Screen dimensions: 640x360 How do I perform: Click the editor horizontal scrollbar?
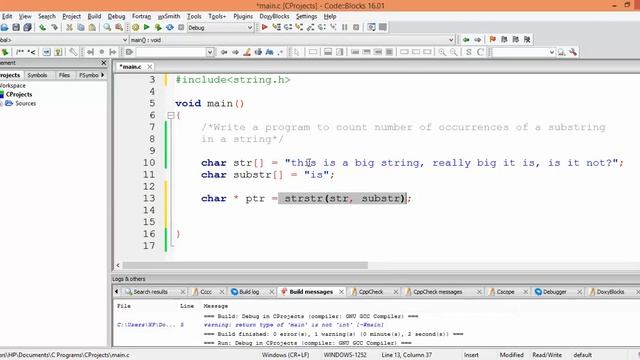pyautogui.click(x=245, y=265)
